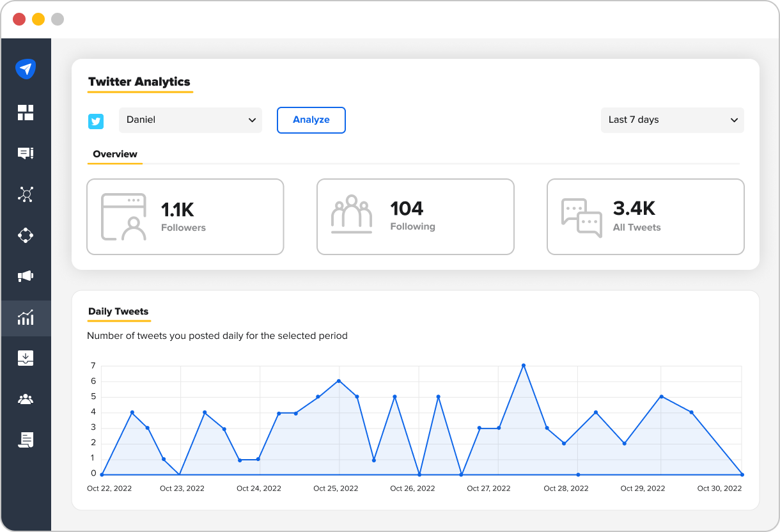Click the Oct 30, 2022 axis label
Image resolution: width=780 pixels, height=532 pixels.
click(719, 488)
